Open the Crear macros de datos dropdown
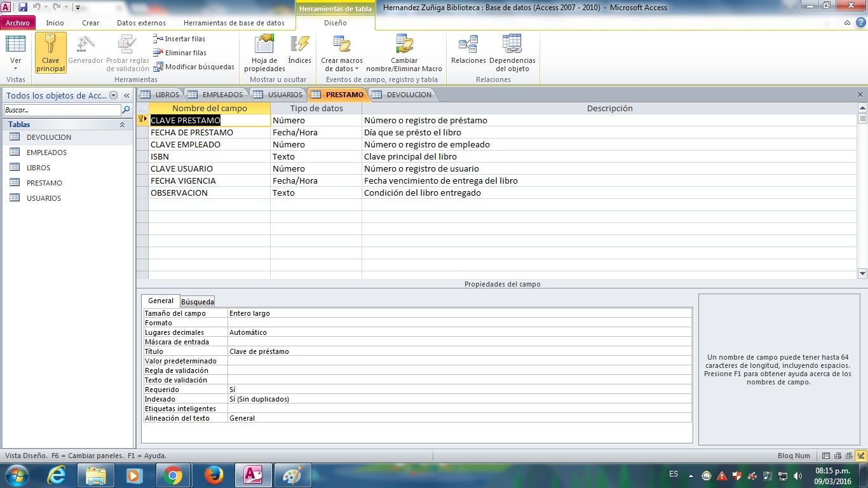Image resolution: width=868 pixels, height=488 pixels. pyautogui.click(x=342, y=61)
